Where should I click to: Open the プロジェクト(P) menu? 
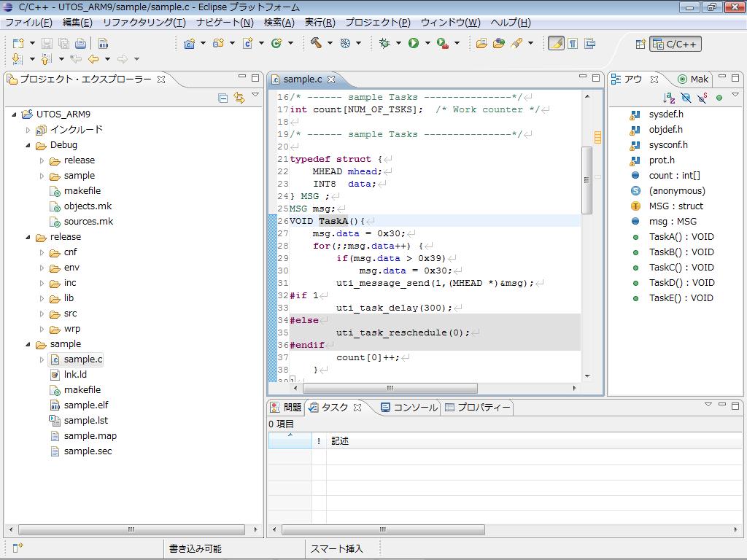coord(377,23)
